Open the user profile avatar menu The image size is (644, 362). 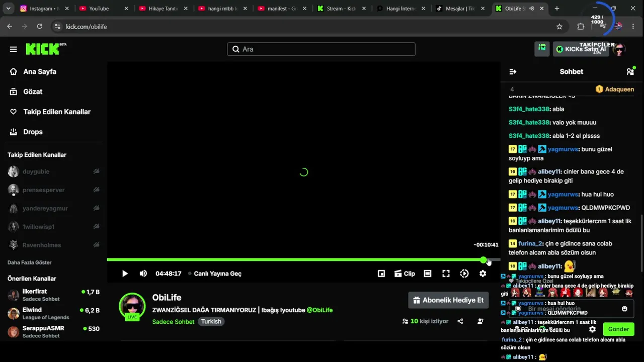point(619,49)
